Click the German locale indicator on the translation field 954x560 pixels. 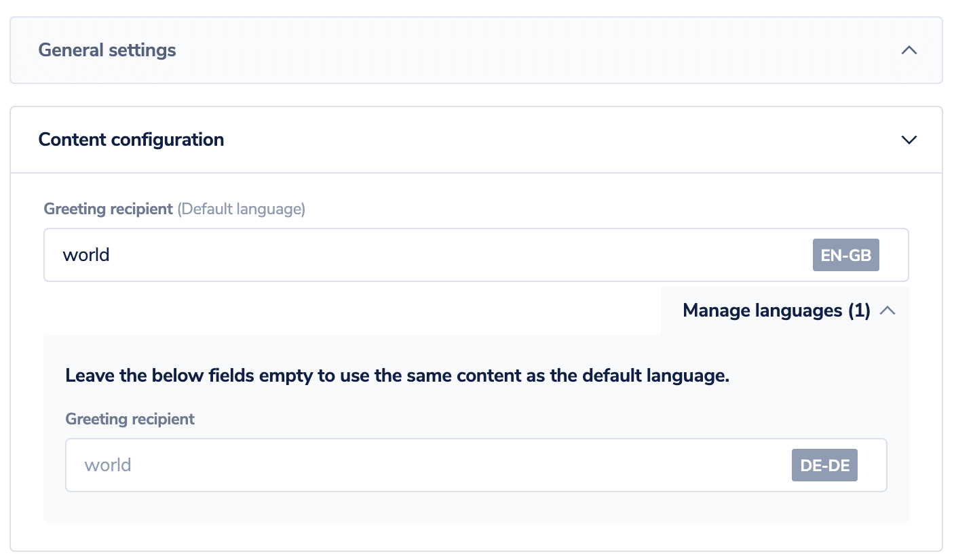pyautogui.click(x=824, y=465)
